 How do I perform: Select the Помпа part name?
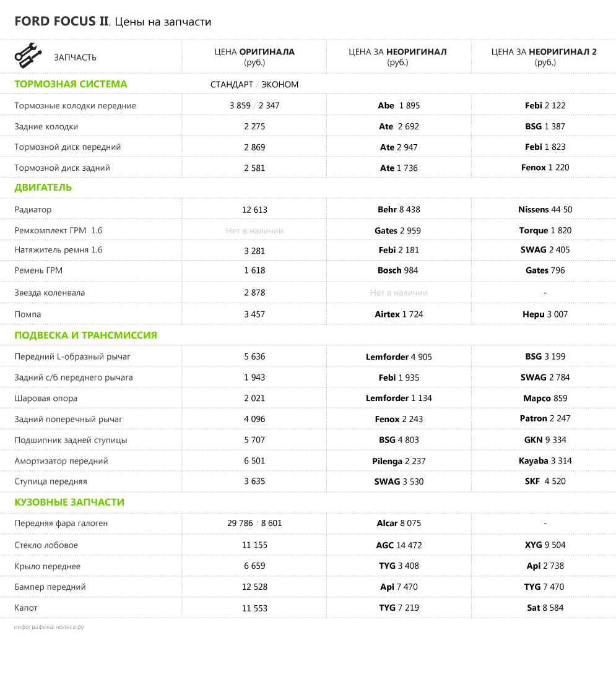(x=28, y=314)
